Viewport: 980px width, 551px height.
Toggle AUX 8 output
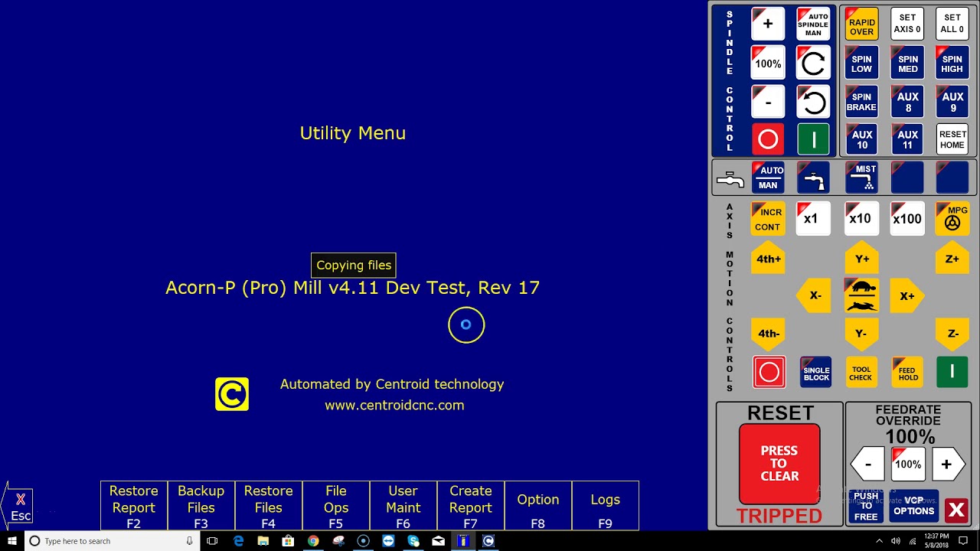coord(907,102)
